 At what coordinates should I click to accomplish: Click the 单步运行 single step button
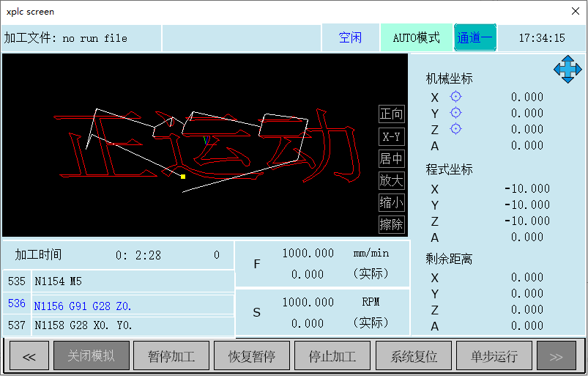click(494, 355)
